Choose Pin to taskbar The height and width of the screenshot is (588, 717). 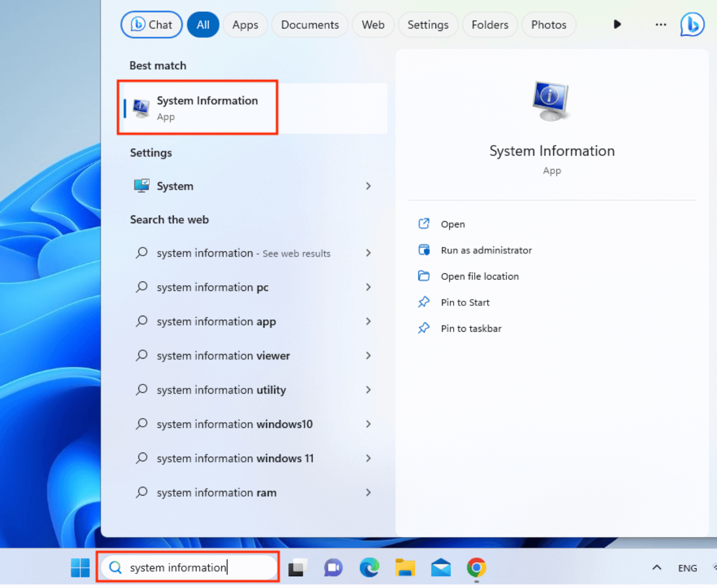click(471, 329)
